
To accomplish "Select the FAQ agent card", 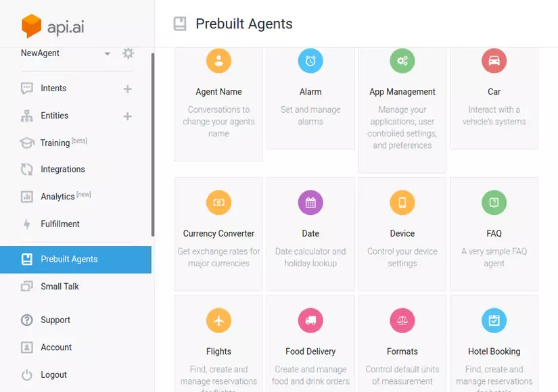I will (494, 234).
